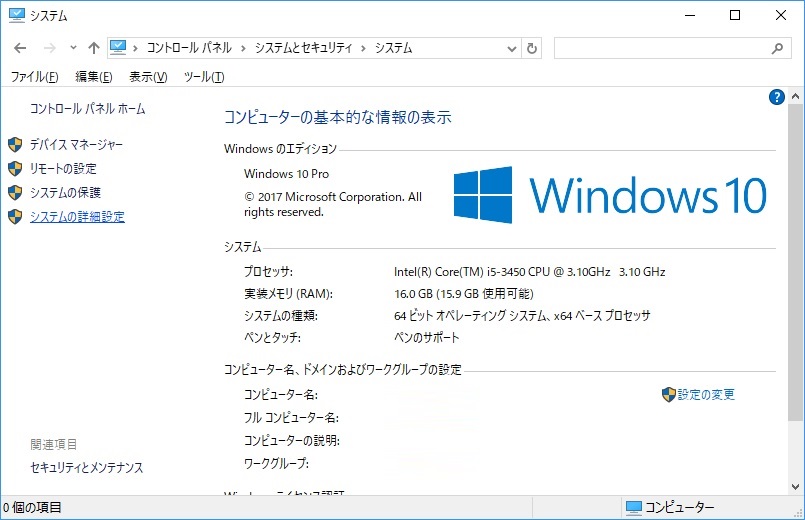
Task: Click the shield icon beside 設定の変更
Action: [x=668, y=394]
